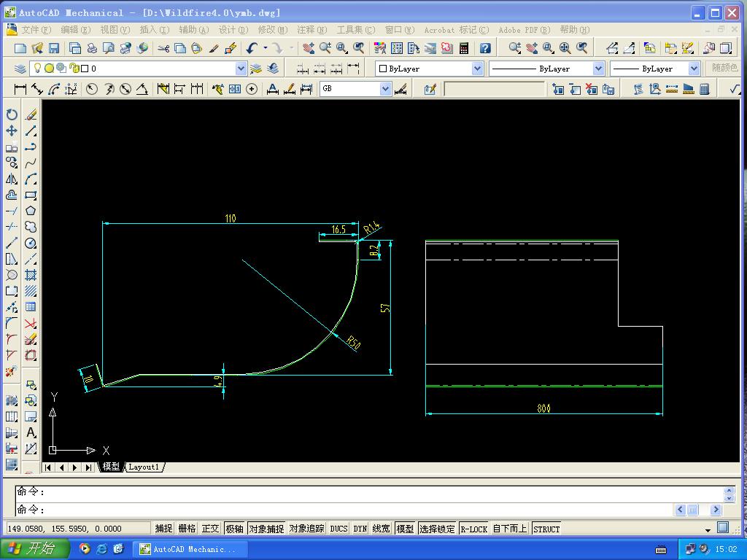Toggle 捕捉 snap mode in status bar

coord(163,529)
